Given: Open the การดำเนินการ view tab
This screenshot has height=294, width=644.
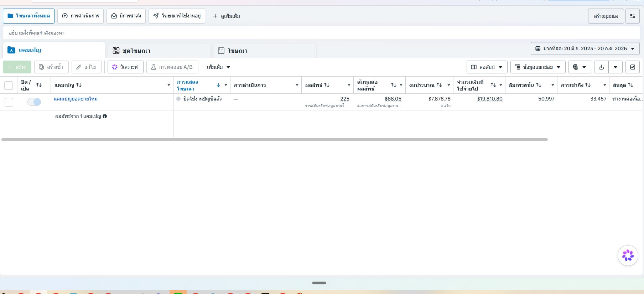Looking at the screenshot, I should (x=80, y=16).
